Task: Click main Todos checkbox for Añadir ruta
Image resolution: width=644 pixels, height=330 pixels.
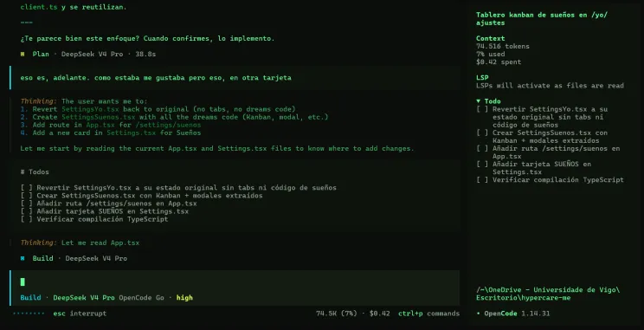Action: (26, 204)
